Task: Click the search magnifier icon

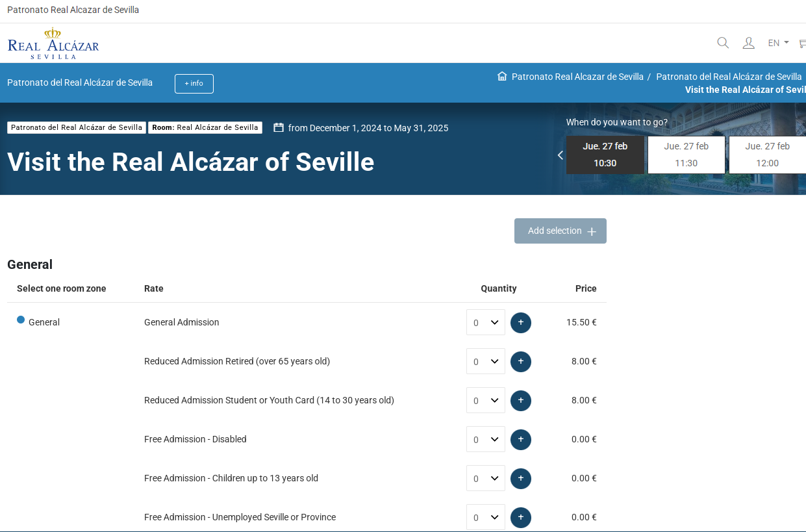Action: pos(723,43)
